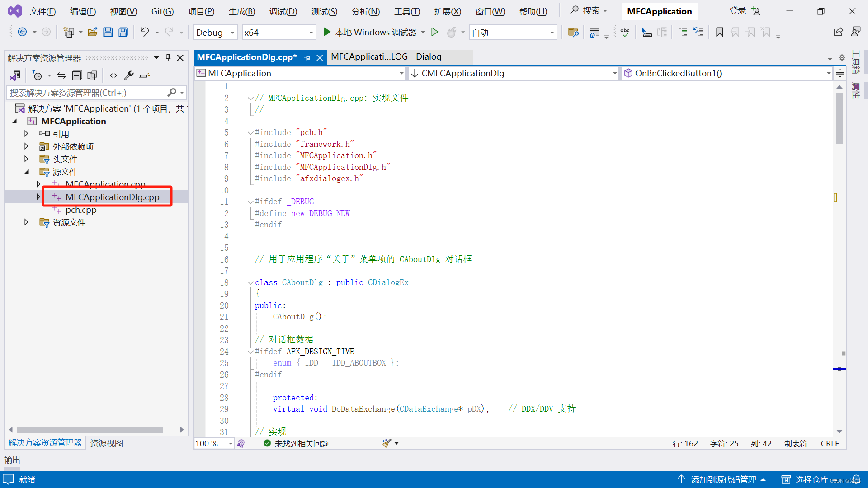Image resolution: width=868 pixels, height=488 pixels.
Task: Open the 调试(D) menu
Action: pos(283,11)
